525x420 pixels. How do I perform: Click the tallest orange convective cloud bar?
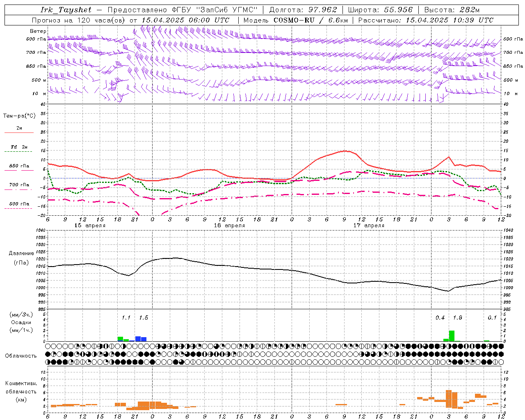[x=449, y=399]
